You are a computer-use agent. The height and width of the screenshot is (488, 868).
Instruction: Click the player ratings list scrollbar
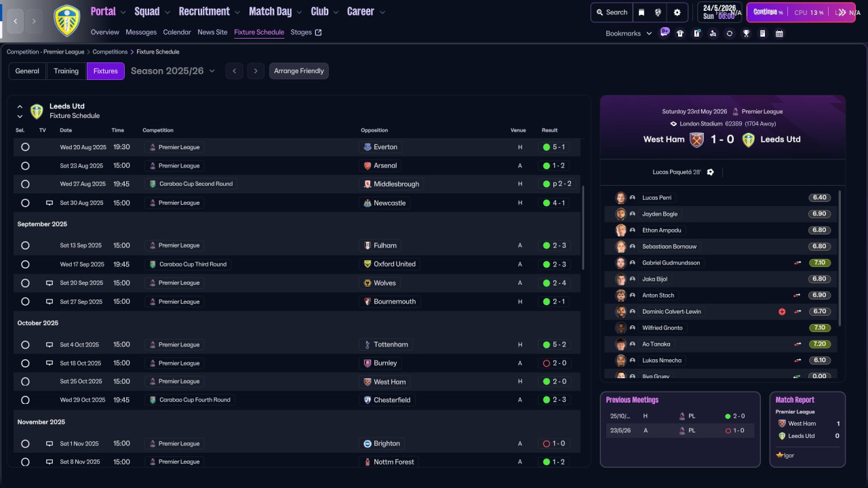click(x=840, y=258)
